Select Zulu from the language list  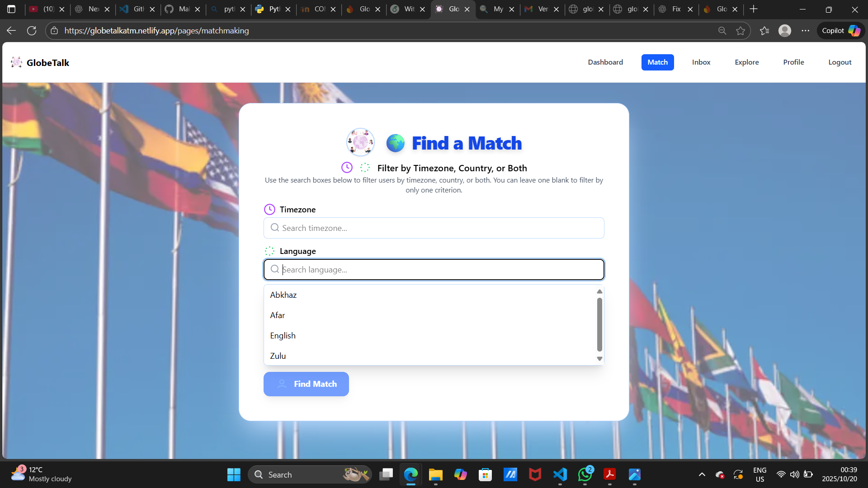coord(278,356)
